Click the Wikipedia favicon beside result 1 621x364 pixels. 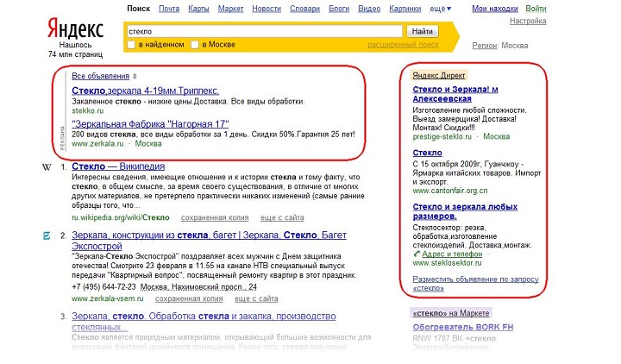click(x=47, y=167)
